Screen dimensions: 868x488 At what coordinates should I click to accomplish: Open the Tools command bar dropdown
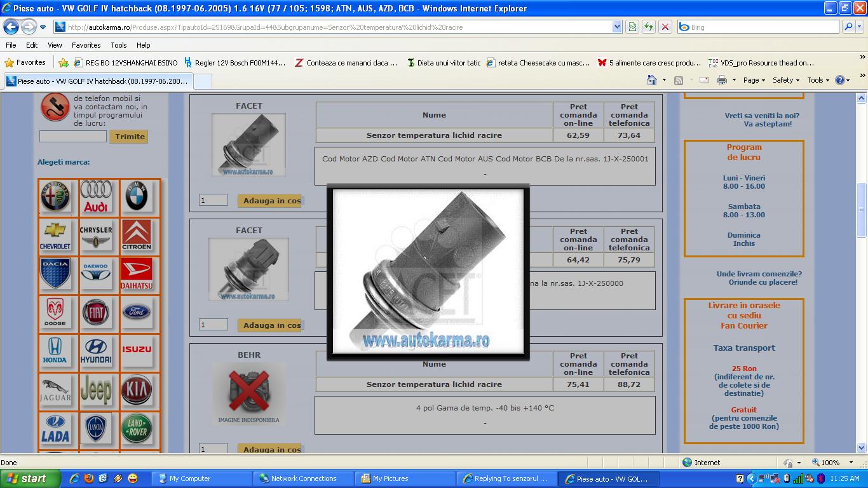point(819,80)
